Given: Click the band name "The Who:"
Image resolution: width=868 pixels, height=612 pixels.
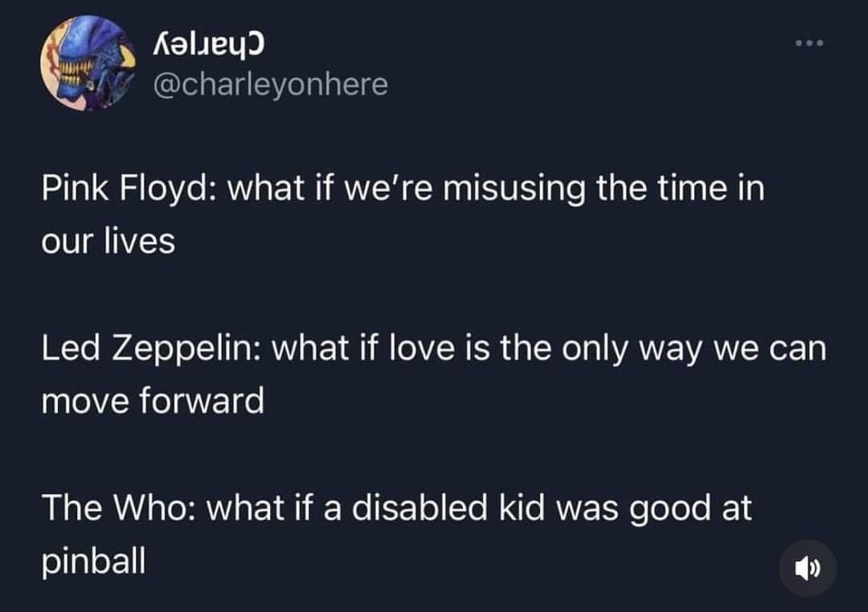Looking at the screenshot, I should (119, 509).
